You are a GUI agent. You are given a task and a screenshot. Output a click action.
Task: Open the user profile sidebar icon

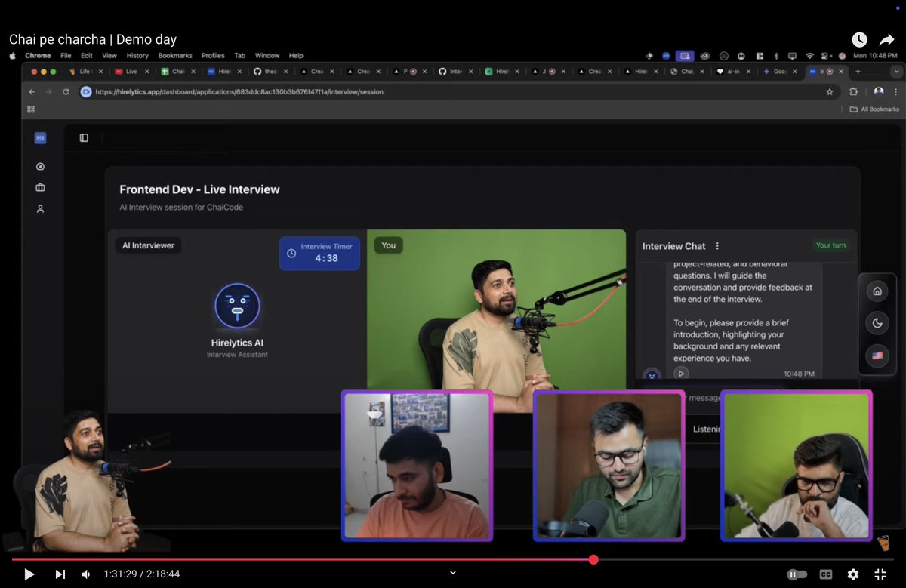(40, 208)
